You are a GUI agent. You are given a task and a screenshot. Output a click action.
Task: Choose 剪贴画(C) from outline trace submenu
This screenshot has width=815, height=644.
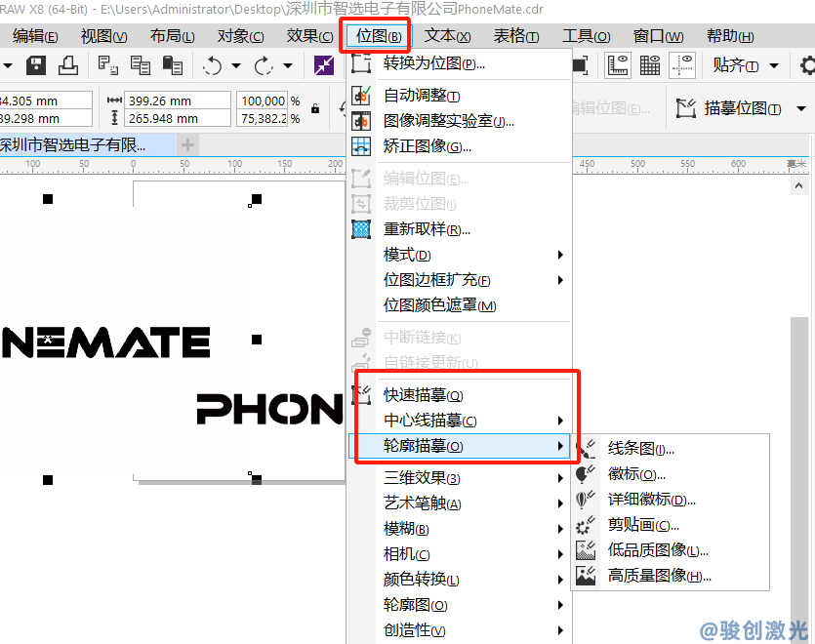[671, 525]
